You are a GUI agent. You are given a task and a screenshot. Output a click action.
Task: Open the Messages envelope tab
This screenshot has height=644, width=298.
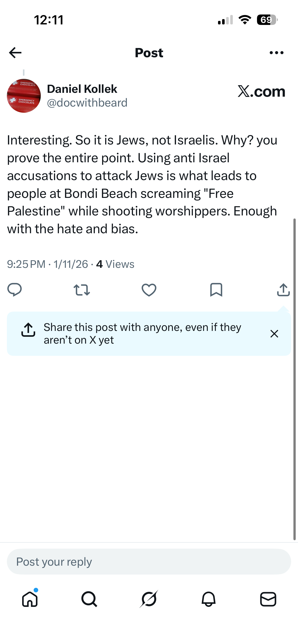[268, 599]
